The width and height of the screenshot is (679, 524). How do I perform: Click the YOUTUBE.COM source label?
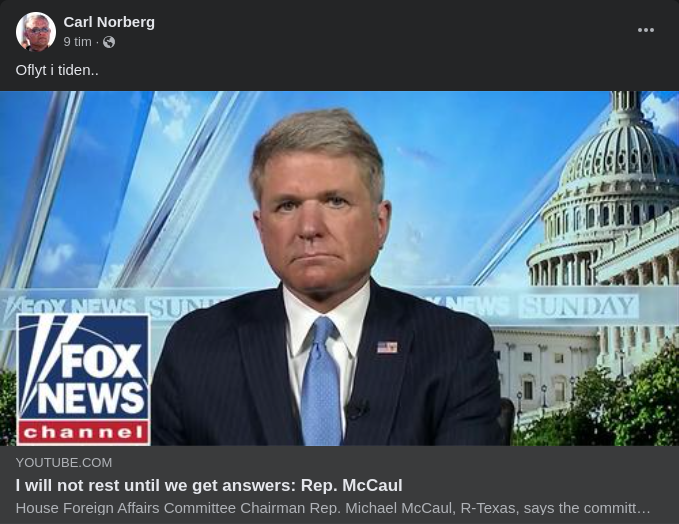(64, 463)
